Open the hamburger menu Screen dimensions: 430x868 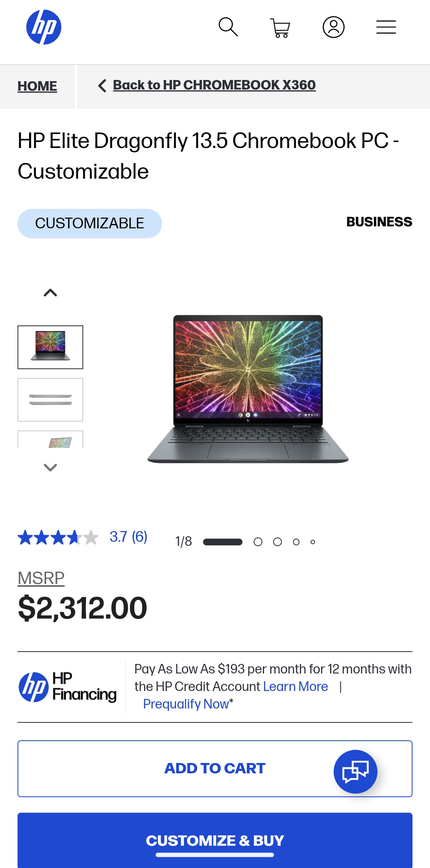pos(386,27)
